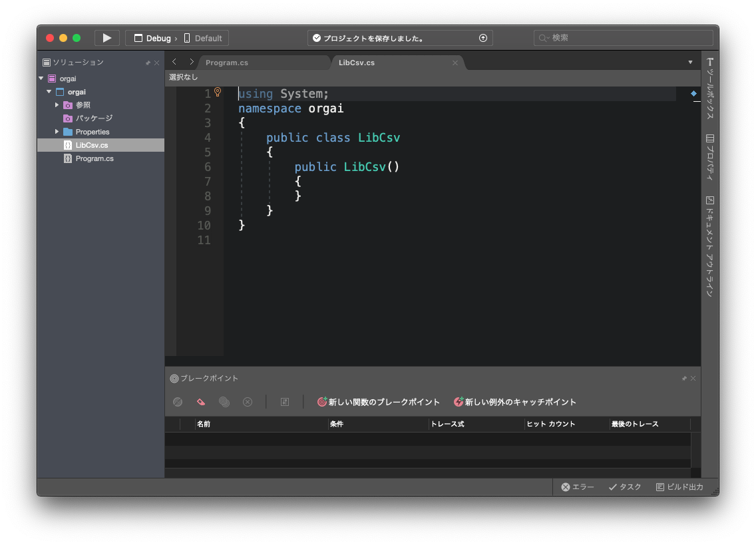Select LibCsv.cs in the solution tree
Image resolution: width=756 pixels, height=545 pixels.
pyautogui.click(x=100, y=145)
